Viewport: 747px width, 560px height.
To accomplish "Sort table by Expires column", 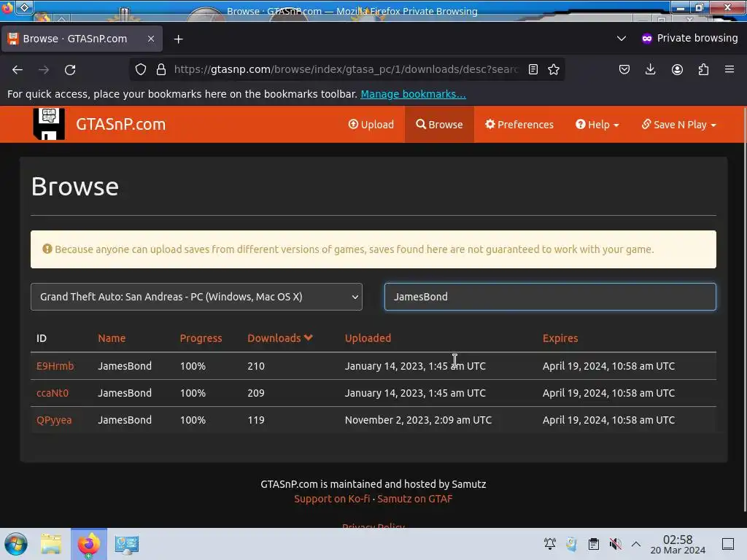I will click(x=560, y=338).
